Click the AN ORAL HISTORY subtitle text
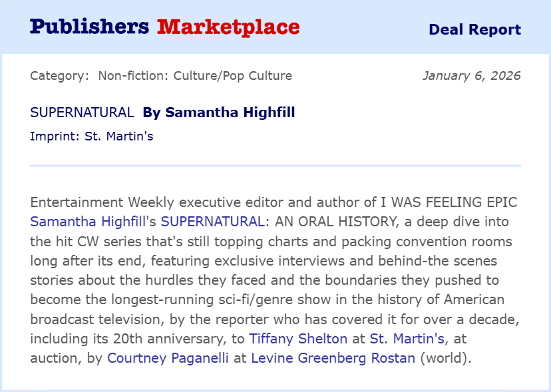This screenshot has height=392, width=551. click(x=321, y=221)
